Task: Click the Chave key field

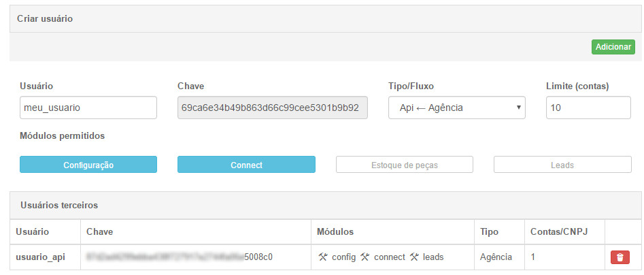Action: pyautogui.click(x=272, y=108)
